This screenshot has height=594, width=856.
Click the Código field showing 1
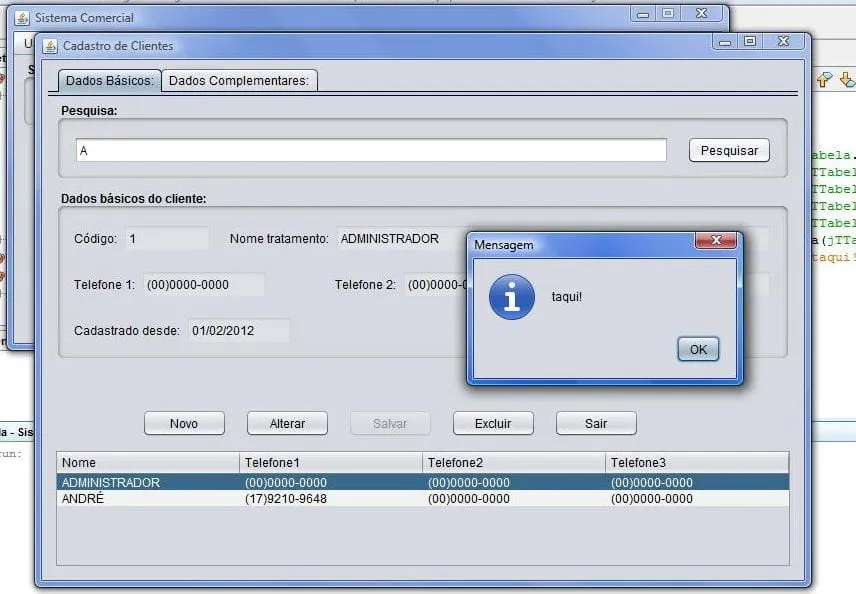coord(168,239)
